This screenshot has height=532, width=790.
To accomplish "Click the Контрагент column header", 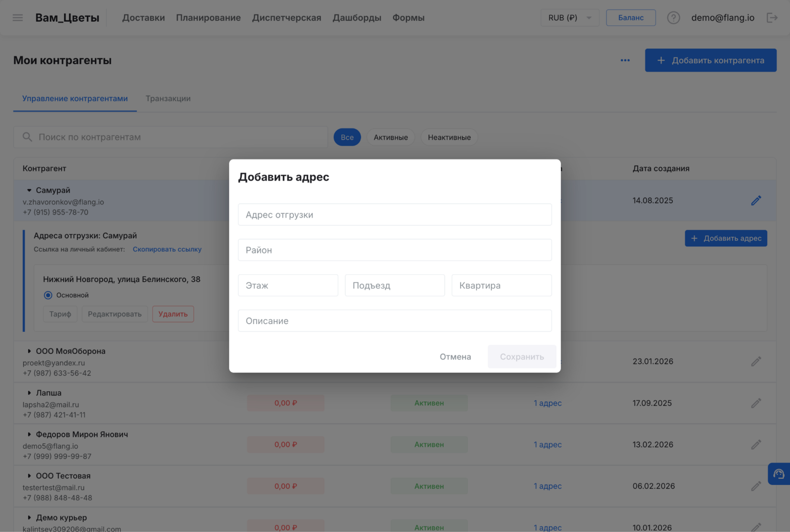I will 44,168.
